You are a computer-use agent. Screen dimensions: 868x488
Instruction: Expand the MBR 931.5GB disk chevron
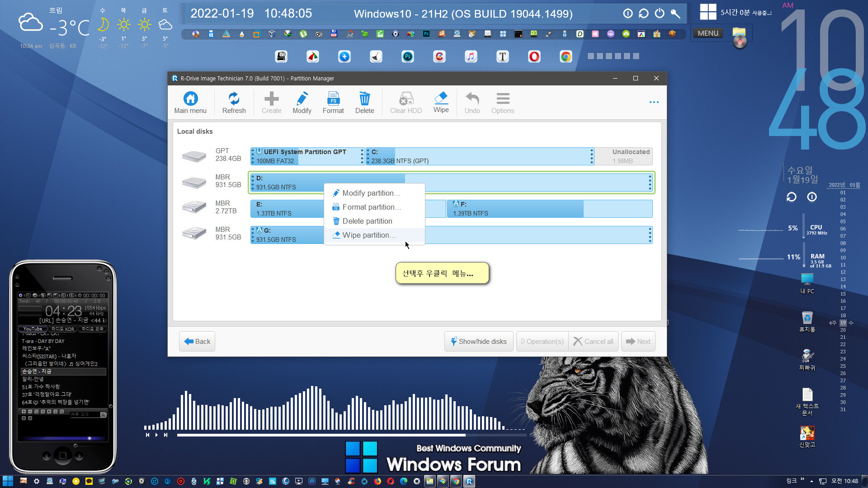point(649,183)
